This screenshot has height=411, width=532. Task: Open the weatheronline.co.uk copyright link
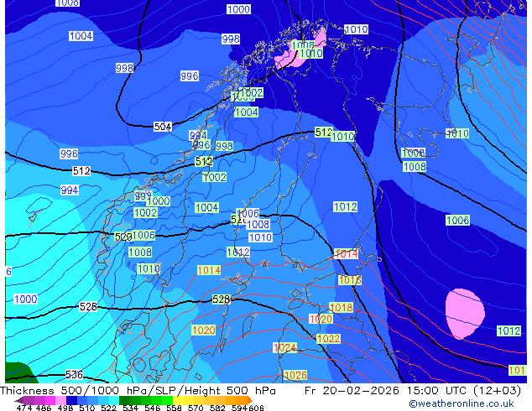tap(462, 403)
